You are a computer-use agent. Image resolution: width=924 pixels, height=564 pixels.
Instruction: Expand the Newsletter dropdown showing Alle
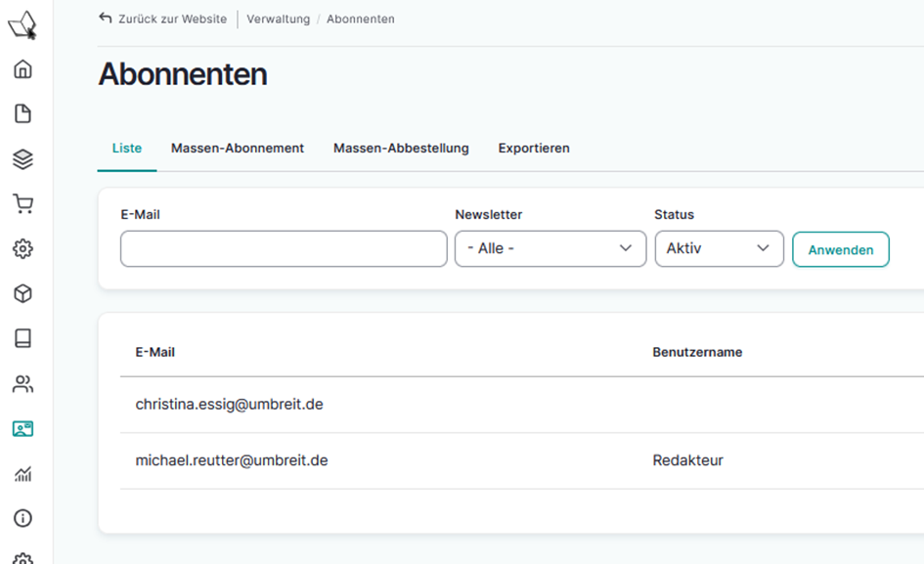550,248
